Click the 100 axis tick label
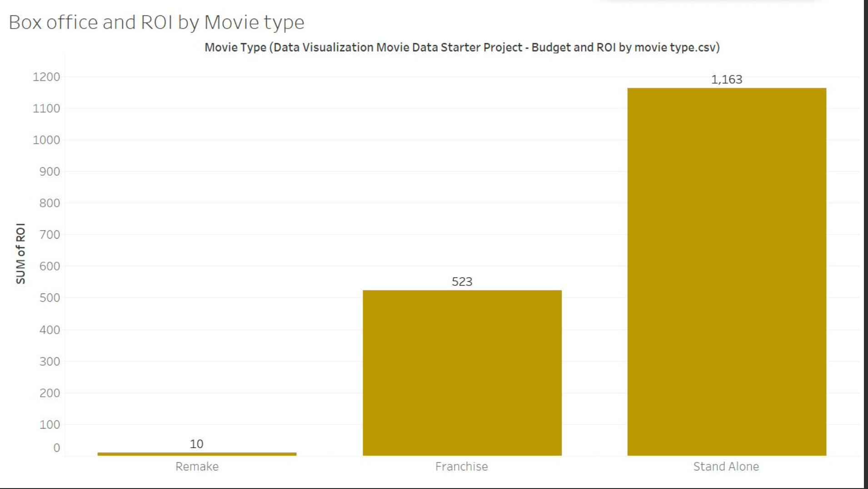Screen dimensions: 868x489 click(x=50, y=425)
